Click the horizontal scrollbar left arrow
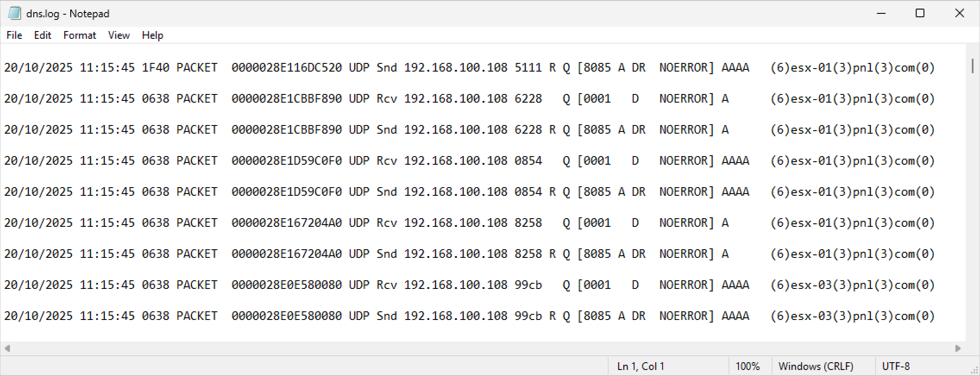Screen dimensions: 980x376 (7, 348)
